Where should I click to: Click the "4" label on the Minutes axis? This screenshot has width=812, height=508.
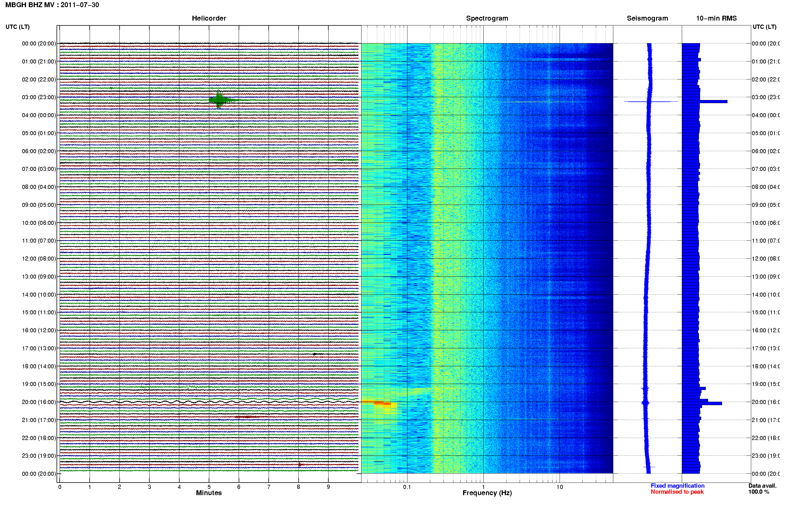(x=179, y=487)
